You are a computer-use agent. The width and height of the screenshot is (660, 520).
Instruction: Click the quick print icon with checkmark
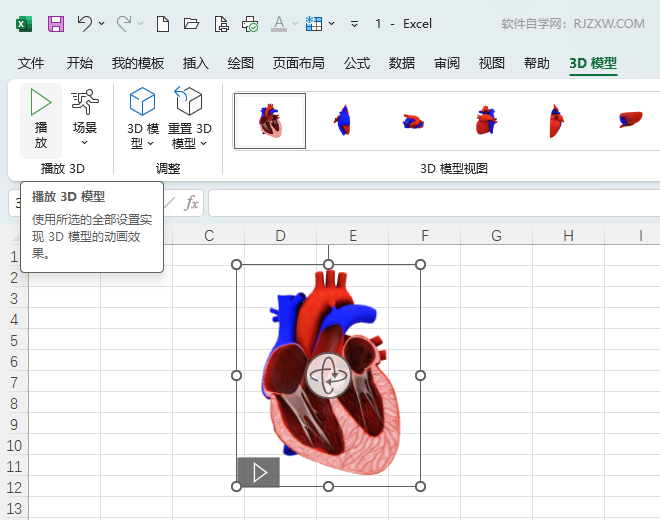tap(250, 24)
